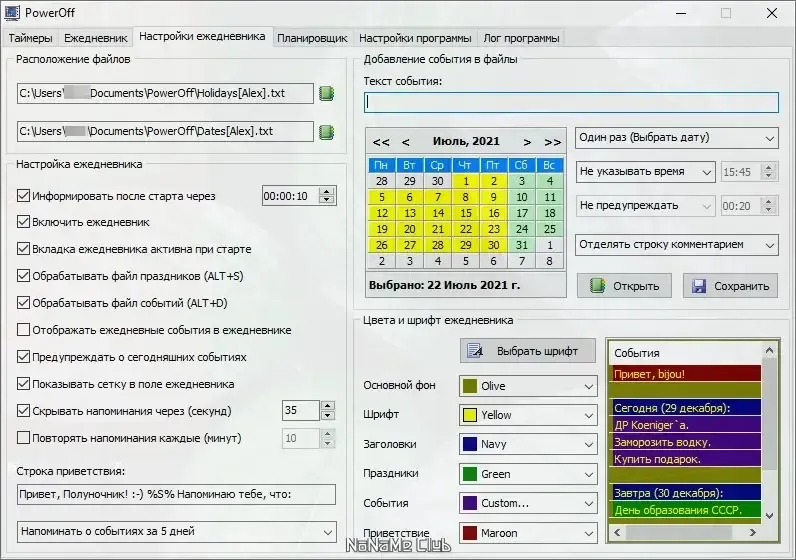Go to next month with > arrow
796x560 pixels.
pyautogui.click(x=527, y=142)
